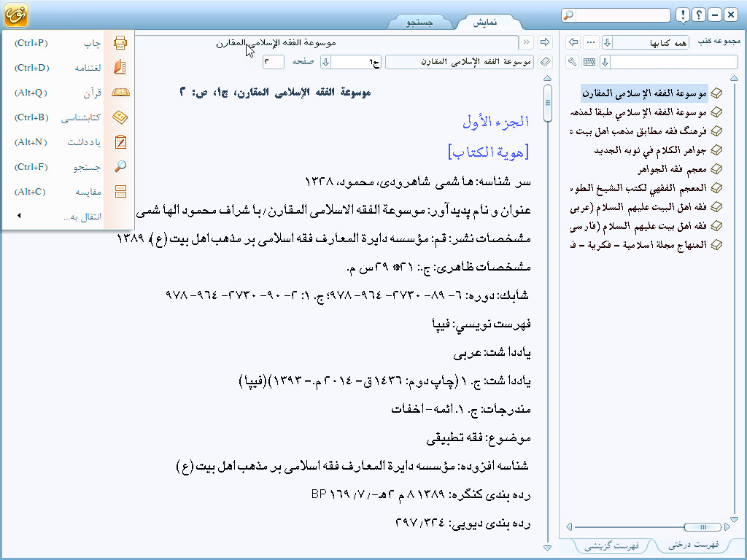The height and width of the screenshot is (560, 747).
Task: Select book معجم فقه الجواهر
Action: tap(672, 169)
